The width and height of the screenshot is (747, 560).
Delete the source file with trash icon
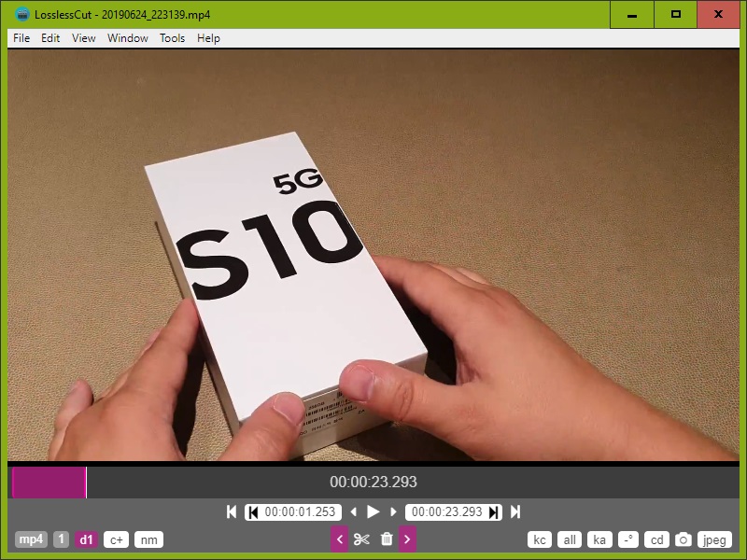click(x=387, y=539)
